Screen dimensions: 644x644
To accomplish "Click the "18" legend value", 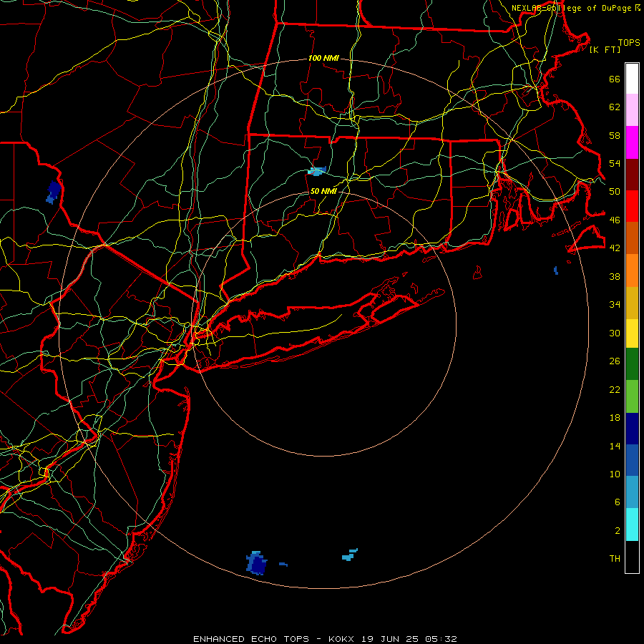I will pyautogui.click(x=615, y=418).
